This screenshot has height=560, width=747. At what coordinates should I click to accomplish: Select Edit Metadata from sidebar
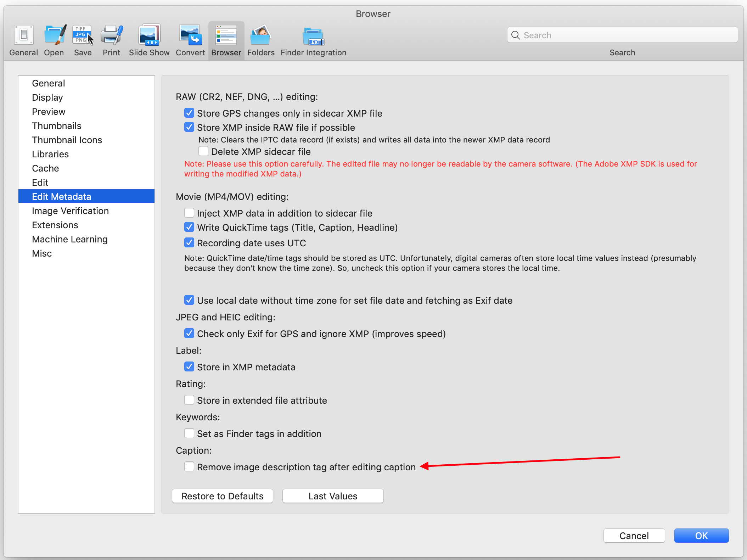click(61, 196)
